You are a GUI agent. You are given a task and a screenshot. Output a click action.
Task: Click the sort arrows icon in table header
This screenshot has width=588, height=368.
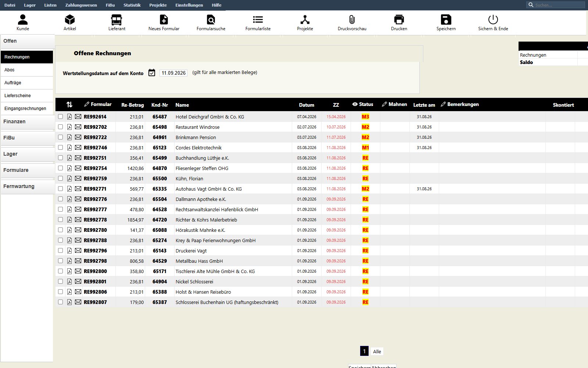[x=69, y=105]
